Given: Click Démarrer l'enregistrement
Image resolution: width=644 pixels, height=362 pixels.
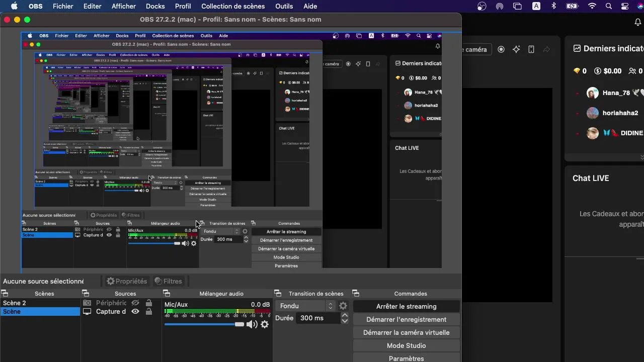Looking at the screenshot, I should 407,319.
